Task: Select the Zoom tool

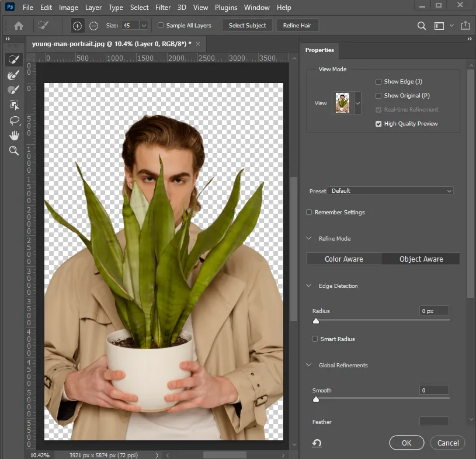Action: pos(13,151)
